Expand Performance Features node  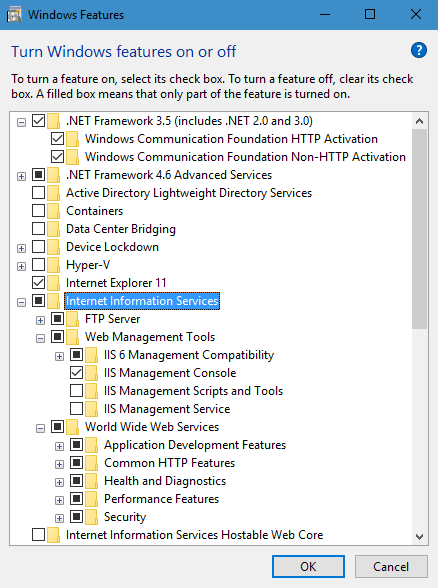pyautogui.click(x=59, y=501)
